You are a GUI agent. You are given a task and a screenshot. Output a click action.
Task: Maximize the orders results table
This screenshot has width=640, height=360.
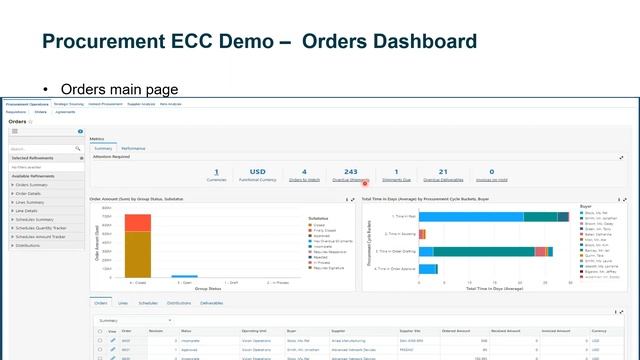point(621,312)
